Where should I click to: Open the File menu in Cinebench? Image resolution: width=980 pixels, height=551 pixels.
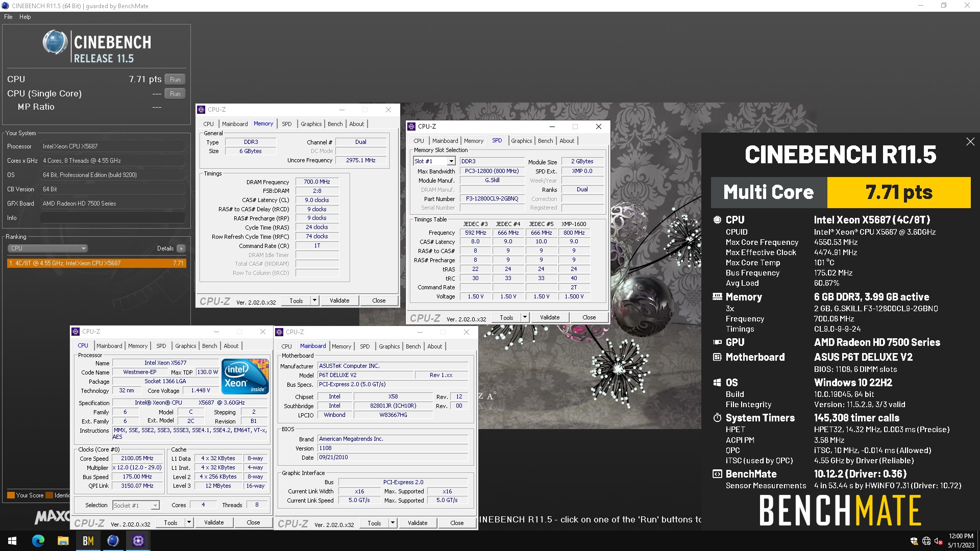[8, 17]
